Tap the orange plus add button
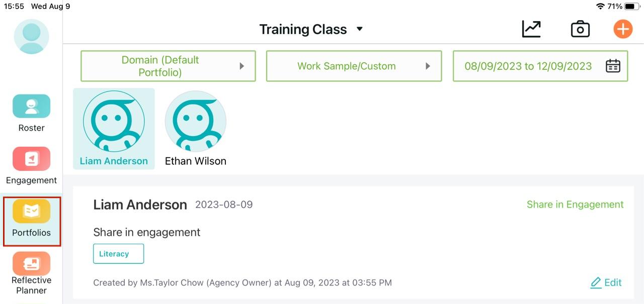Viewport: 644px width, 304px height. pos(623,29)
